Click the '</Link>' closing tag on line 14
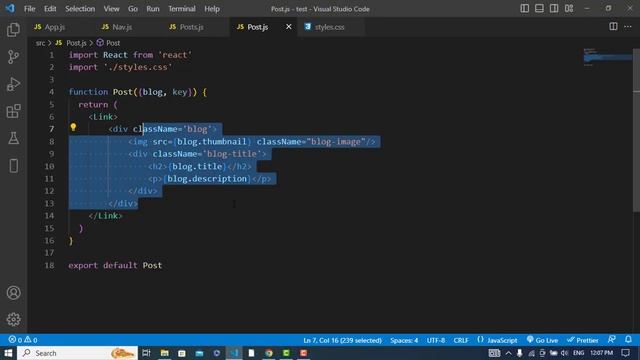Viewport: 640px width, 360px height. (x=105, y=216)
